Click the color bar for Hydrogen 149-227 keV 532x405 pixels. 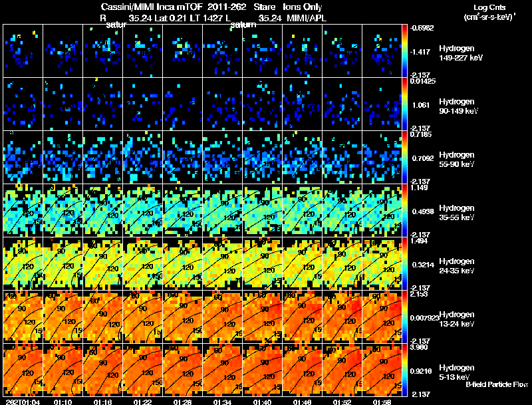click(407, 51)
